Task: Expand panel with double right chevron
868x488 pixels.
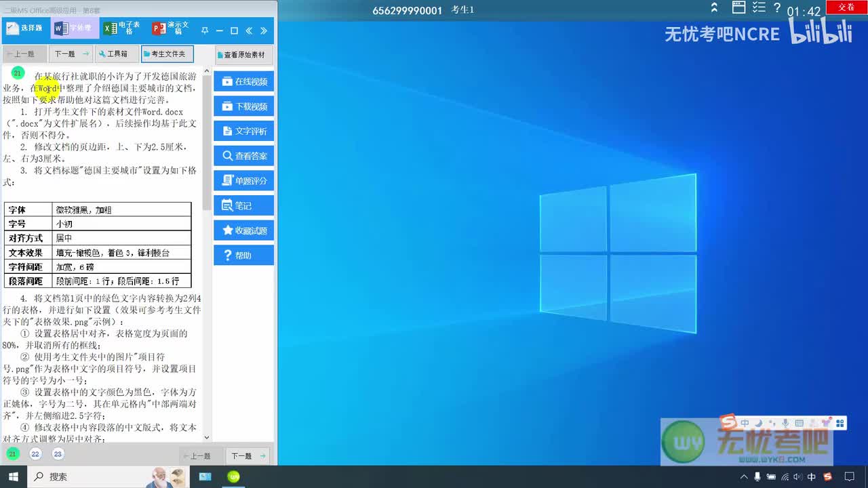Action: [264, 30]
